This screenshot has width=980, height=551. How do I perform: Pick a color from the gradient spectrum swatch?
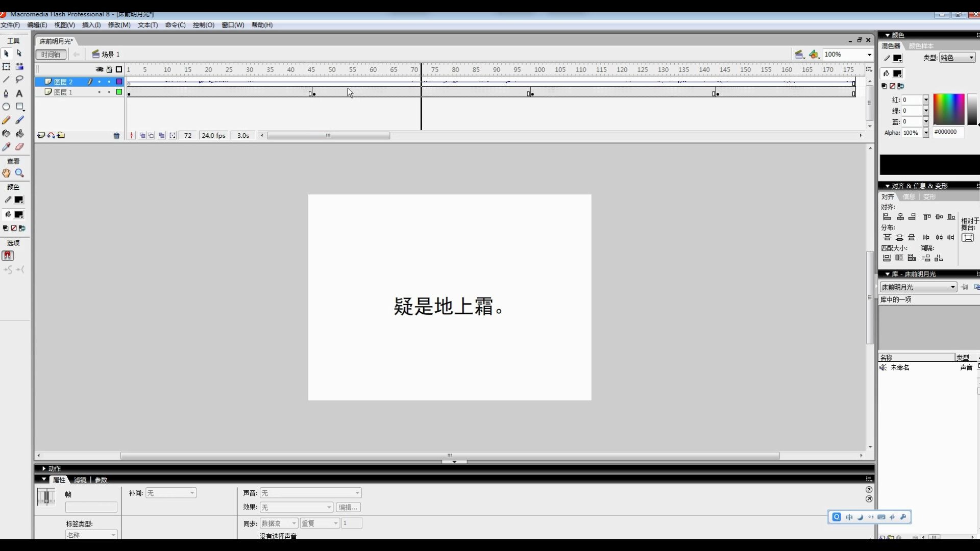click(948, 109)
